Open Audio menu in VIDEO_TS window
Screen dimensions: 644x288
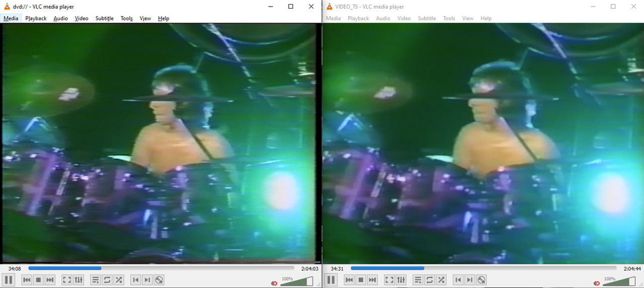point(383,18)
